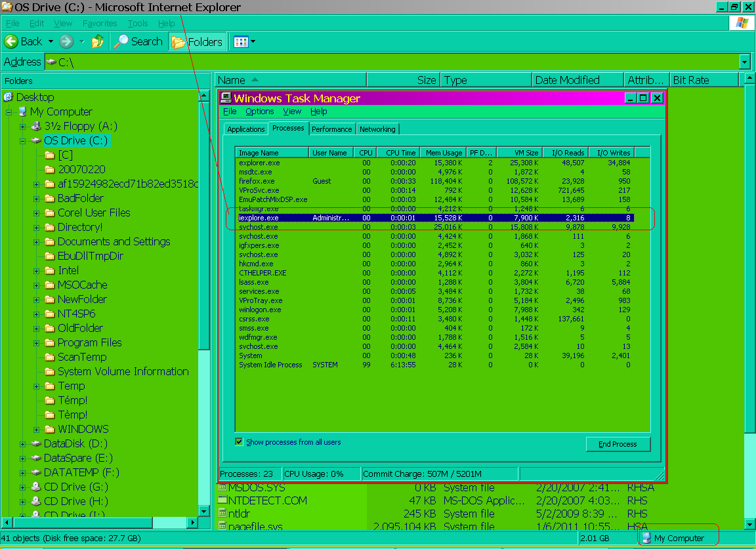Click the ScanTemp folder icon
756x549 pixels.
click(x=50, y=357)
